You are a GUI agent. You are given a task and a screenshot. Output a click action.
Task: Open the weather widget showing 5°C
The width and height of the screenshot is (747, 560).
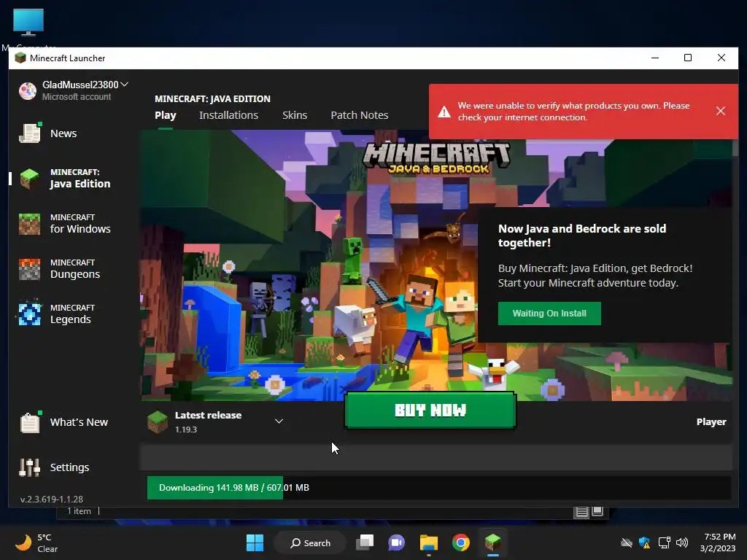coord(36,542)
